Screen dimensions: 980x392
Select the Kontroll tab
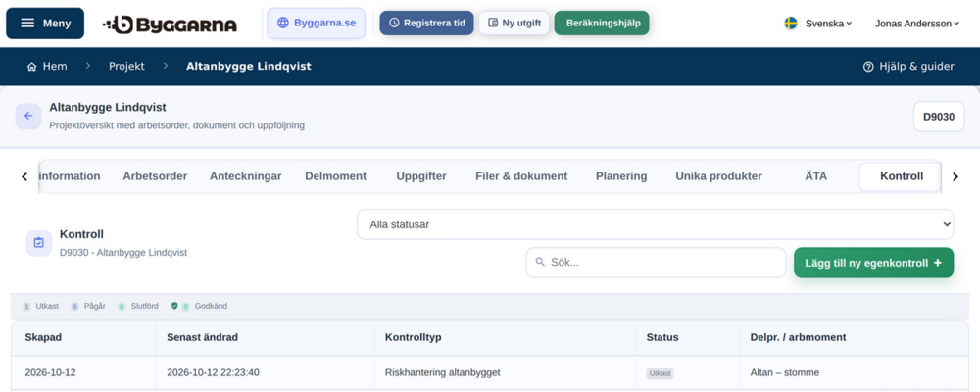pos(902,176)
